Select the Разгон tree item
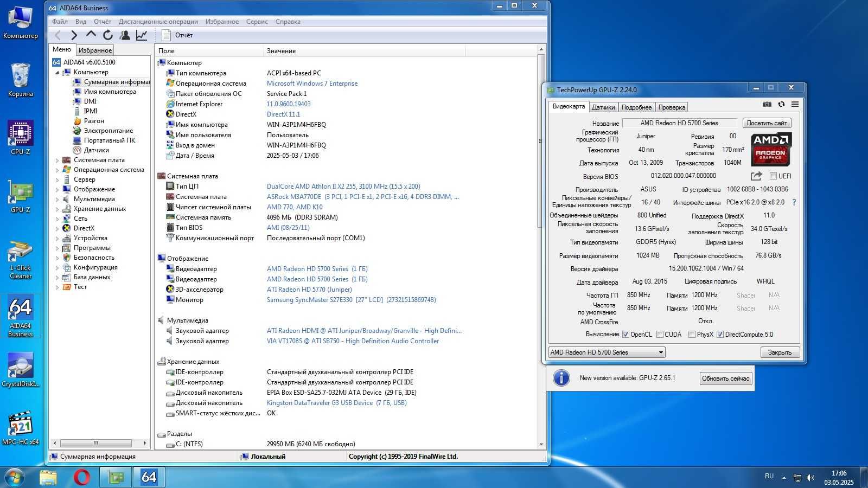The width and height of the screenshot is (868, 488). [x=94, y=121]
